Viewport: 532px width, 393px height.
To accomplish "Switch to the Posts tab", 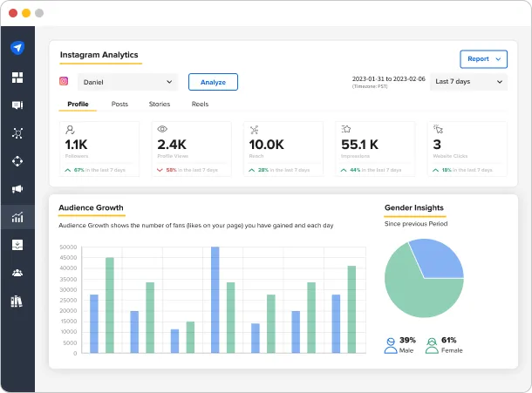I will coord(119,105).
